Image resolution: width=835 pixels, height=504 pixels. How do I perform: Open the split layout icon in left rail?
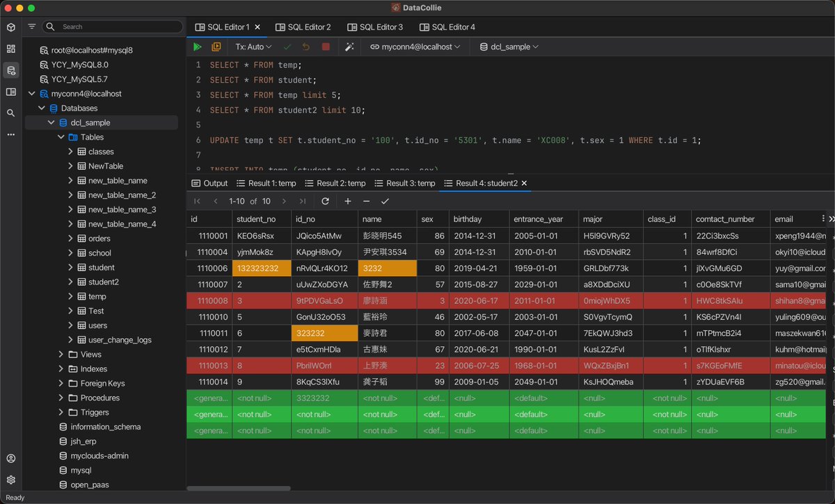(x=10, y=92)
